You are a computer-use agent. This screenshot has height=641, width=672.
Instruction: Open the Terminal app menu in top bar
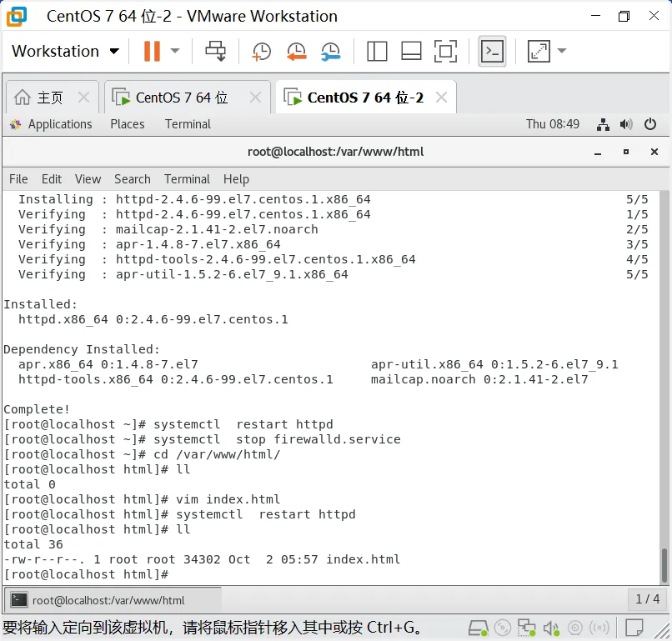[x=188, y=124]
